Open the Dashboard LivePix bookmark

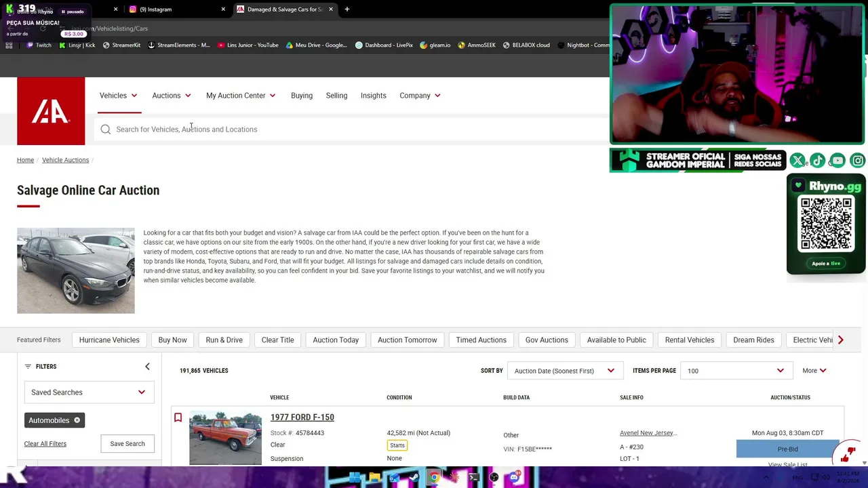[x=384, y=45]
